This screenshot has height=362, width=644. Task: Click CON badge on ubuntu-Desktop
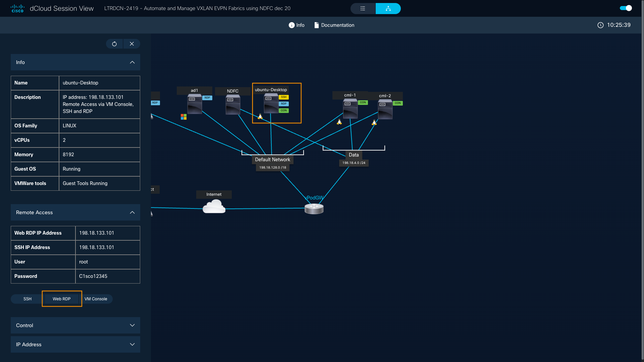pos(284,111)
